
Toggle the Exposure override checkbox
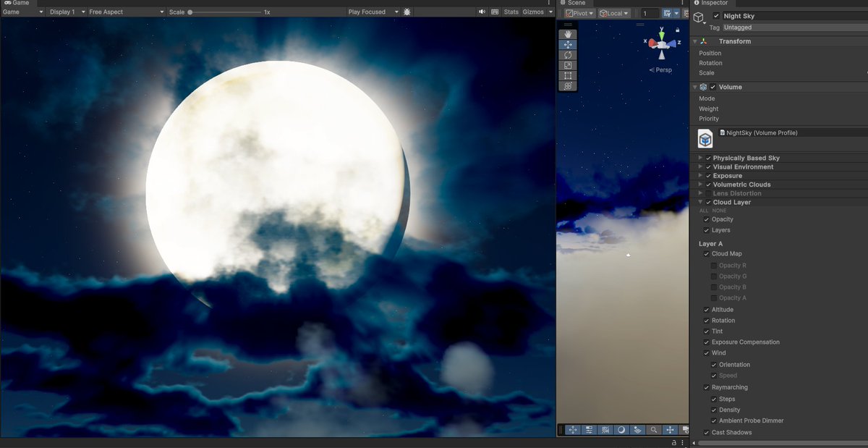coord(709,176)
